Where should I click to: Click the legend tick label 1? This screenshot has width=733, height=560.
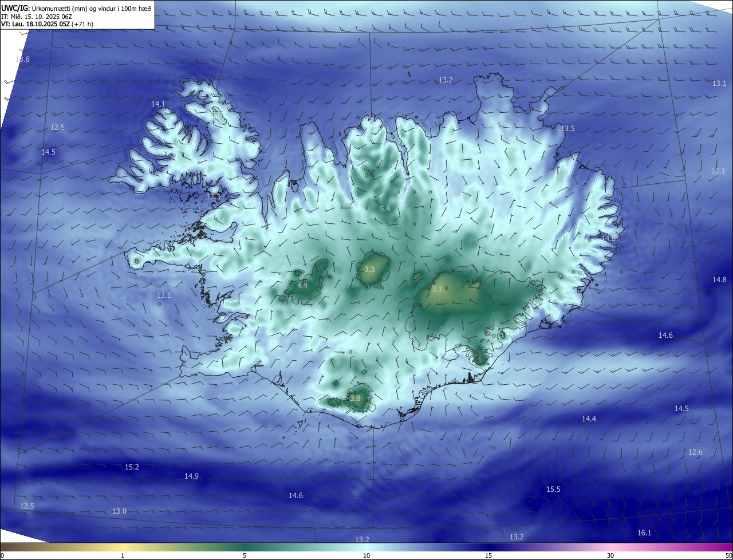pyautogui.click(x=123, y=555)
